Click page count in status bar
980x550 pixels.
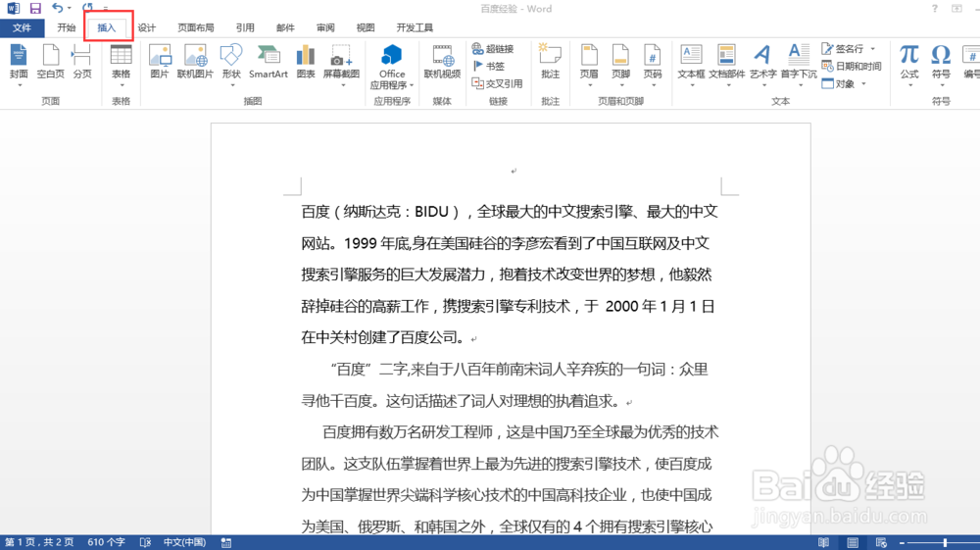tap(39, 542)
